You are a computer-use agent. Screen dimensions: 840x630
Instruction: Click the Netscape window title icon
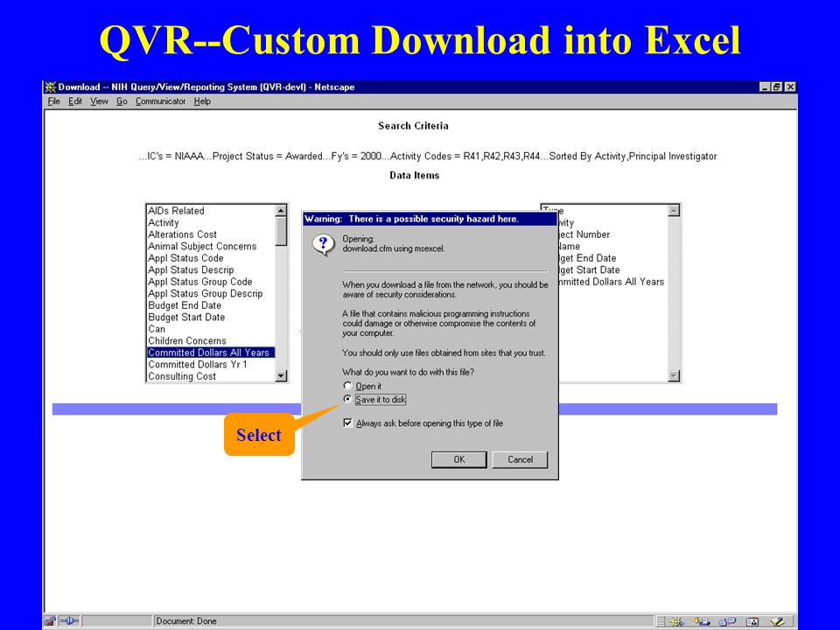click(51, 87)
